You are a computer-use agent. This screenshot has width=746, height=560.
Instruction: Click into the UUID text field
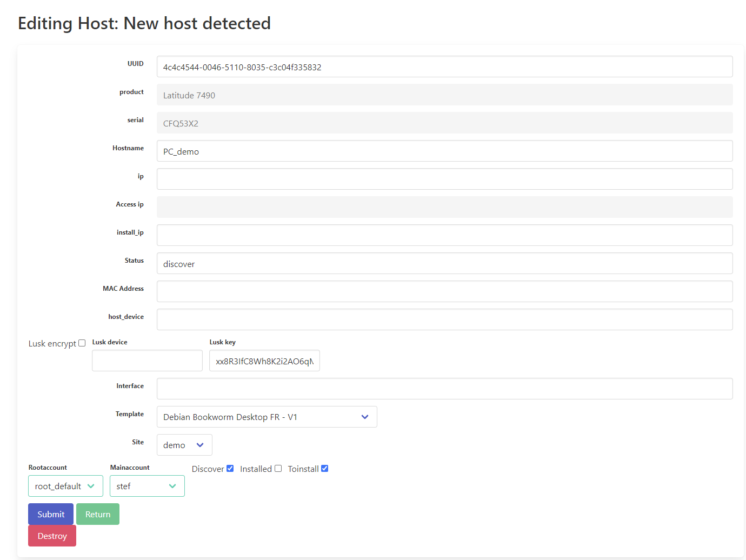(x=444, y=66)
